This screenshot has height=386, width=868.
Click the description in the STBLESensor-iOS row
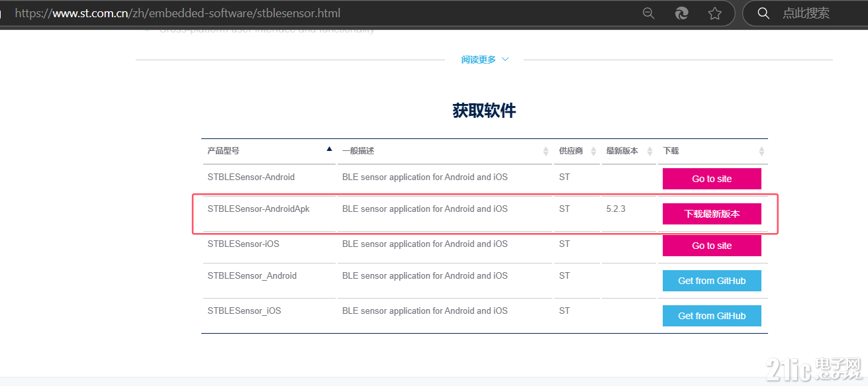[425, 244]
